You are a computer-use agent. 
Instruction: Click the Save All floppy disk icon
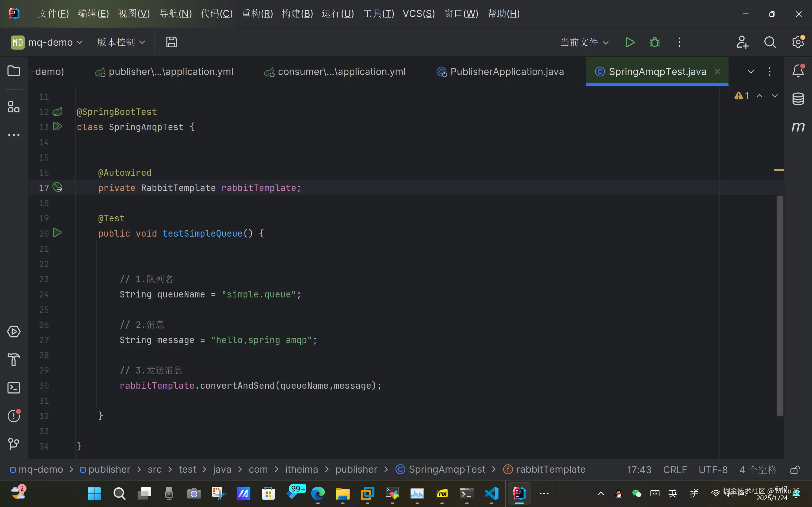coord(171,42)
